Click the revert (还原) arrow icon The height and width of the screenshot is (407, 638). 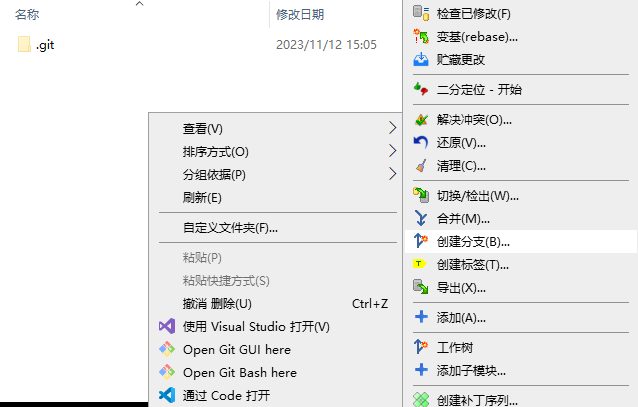421,142
